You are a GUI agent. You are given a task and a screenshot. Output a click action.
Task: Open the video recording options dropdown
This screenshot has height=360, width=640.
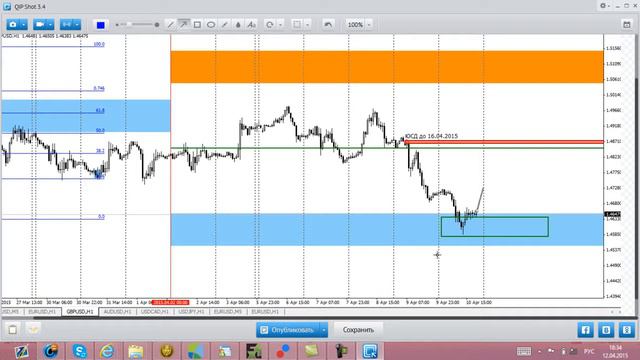tap(50, 24)
